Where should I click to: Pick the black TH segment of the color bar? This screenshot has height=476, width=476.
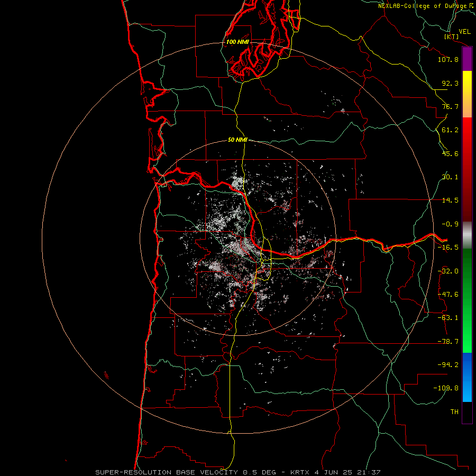coord(467,412)
